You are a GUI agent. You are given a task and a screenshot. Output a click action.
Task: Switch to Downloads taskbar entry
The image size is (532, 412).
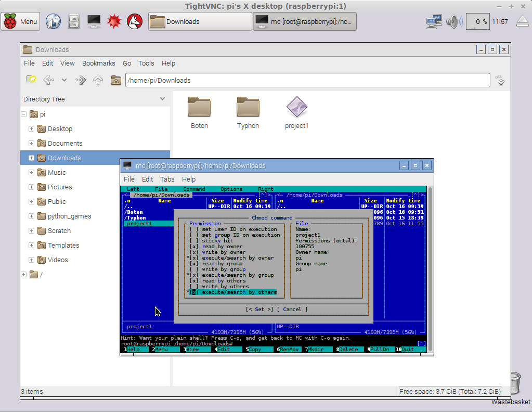[x=200, y=21]
